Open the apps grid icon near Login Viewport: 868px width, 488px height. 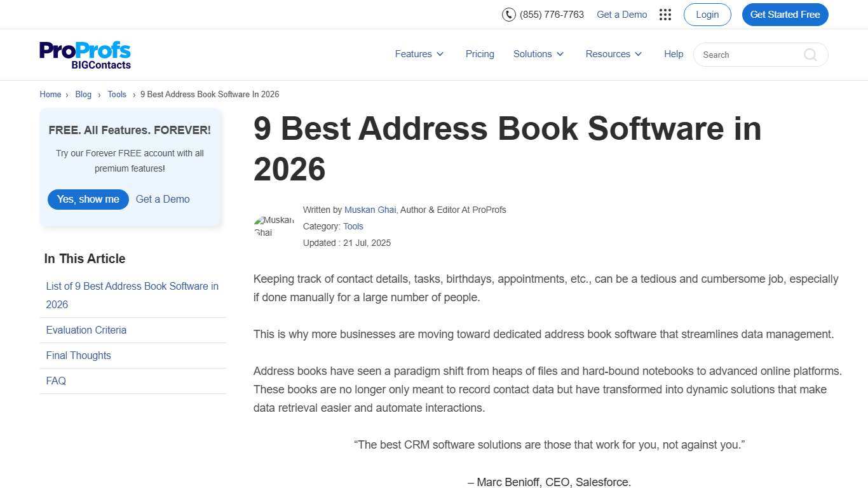click(x=665, y=14)
